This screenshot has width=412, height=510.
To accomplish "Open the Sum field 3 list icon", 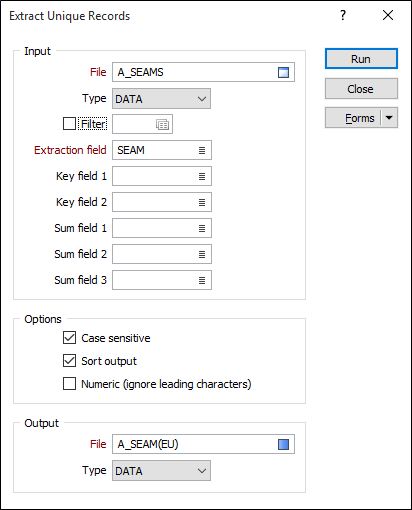I will coord(202,280).
